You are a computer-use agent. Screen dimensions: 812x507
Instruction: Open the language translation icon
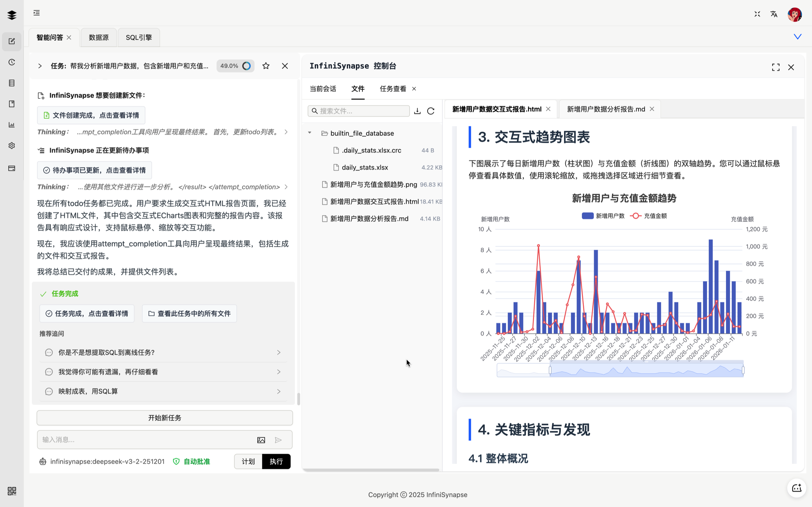tap(774, 14)
